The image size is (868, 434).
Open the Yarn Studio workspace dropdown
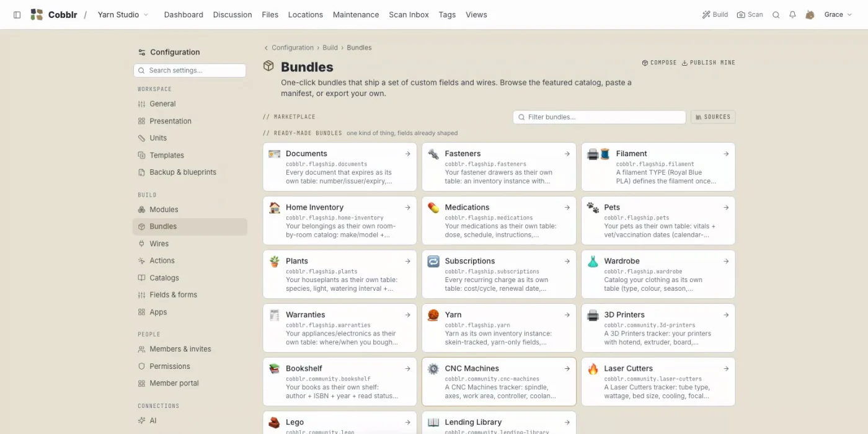(123, 15)
